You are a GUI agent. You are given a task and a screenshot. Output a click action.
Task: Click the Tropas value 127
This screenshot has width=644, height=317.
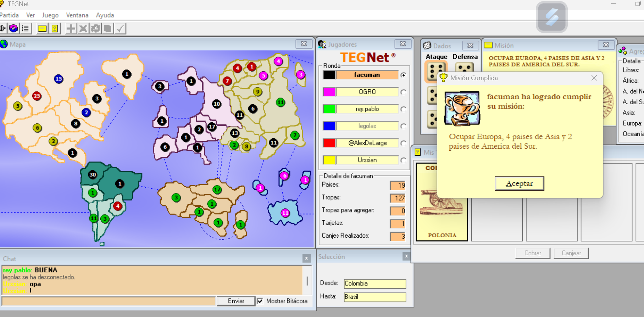pyautogui.click(x=398, y=198)
